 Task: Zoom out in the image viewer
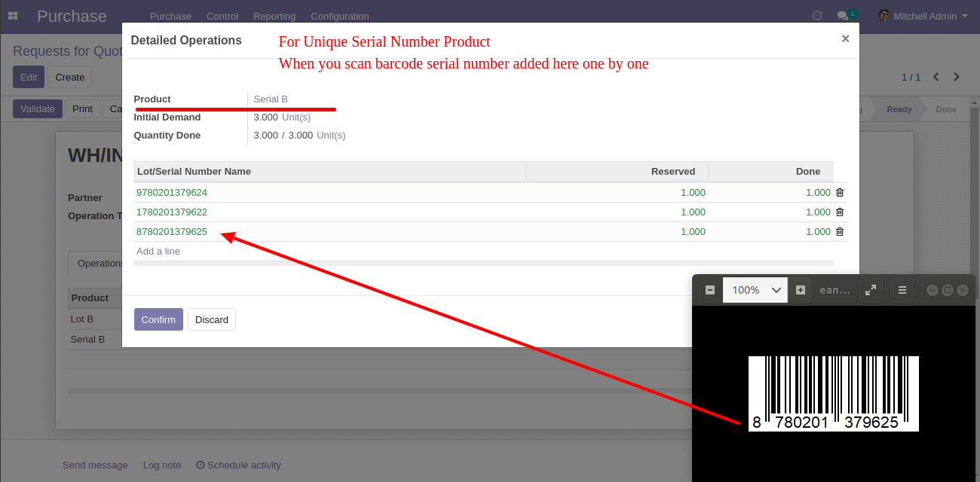(x=709, y=290)
